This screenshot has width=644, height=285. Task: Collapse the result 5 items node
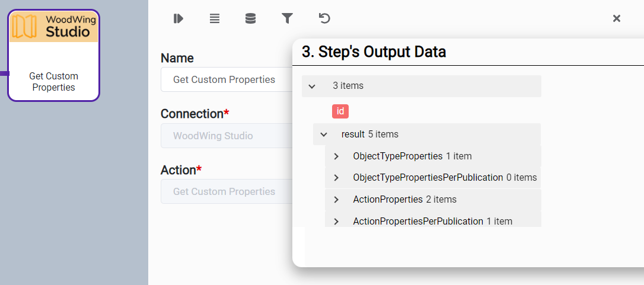pos(324,135)
